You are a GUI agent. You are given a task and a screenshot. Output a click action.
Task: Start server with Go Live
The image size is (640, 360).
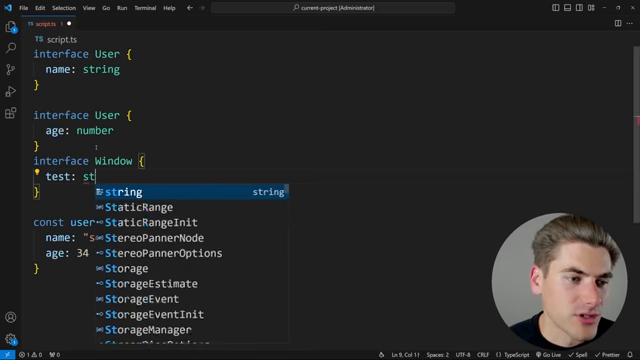548,355
